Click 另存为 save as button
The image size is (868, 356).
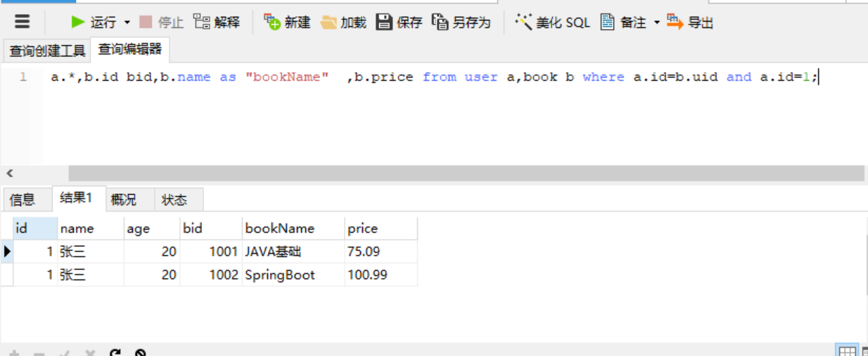pos(461,23)
